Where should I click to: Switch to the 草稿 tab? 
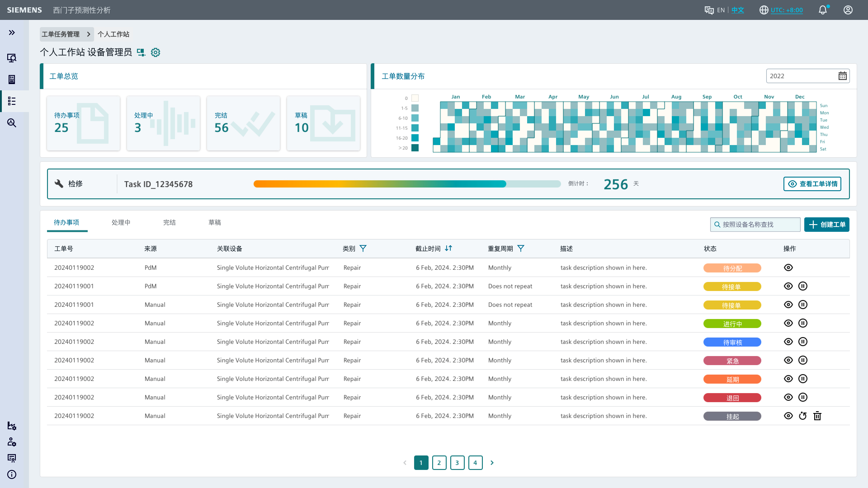(x=215, y=222)
